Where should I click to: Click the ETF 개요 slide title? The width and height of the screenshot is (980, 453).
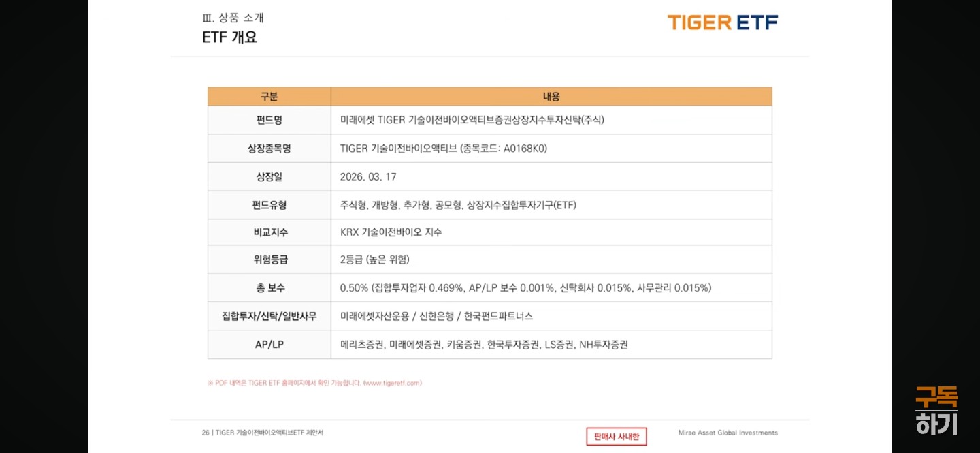point(229,37)
